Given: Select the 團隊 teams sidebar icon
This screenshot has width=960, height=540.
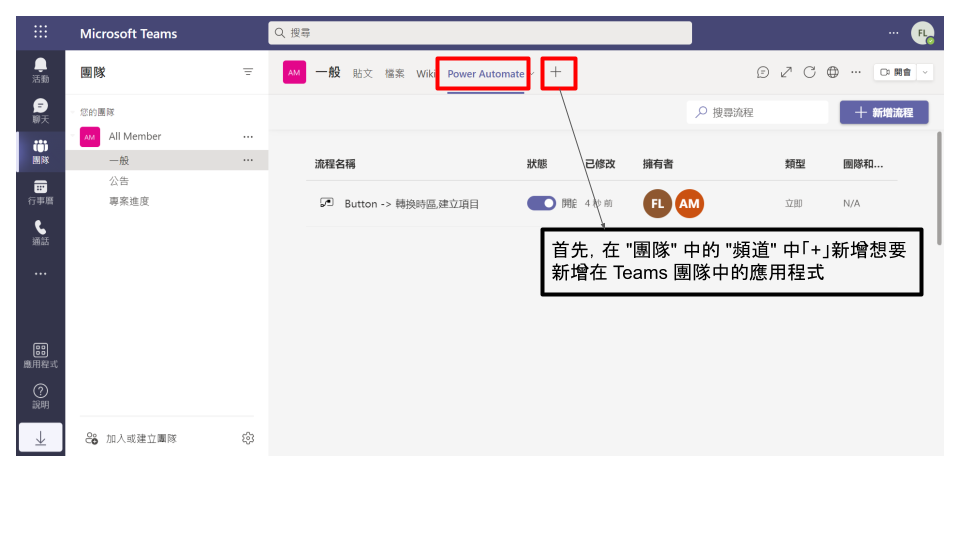Looking at the screenshot, I should pyautogui.click(x=40, y=151).
